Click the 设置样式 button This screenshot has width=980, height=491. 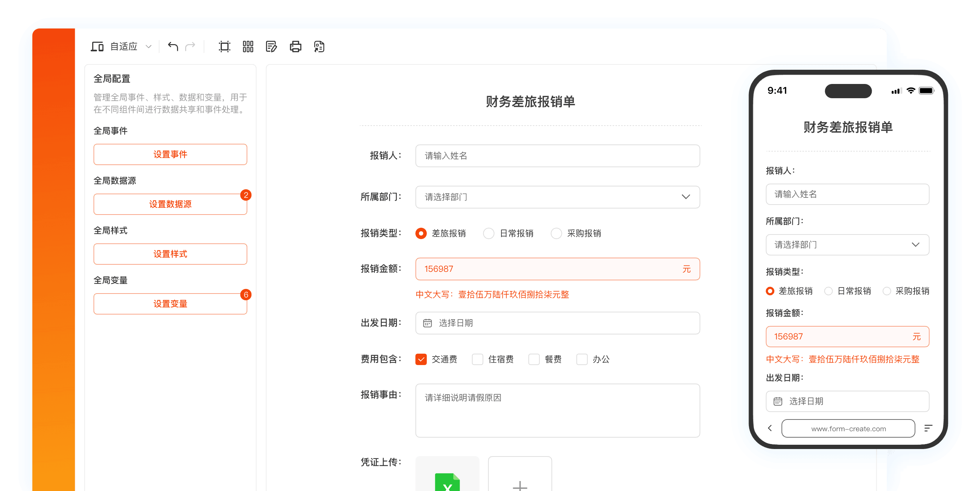171,254
